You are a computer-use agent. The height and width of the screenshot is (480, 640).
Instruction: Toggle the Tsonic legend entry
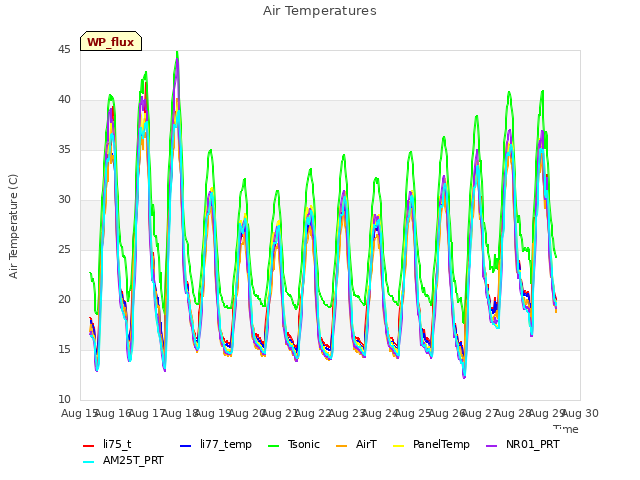[294, 444]
